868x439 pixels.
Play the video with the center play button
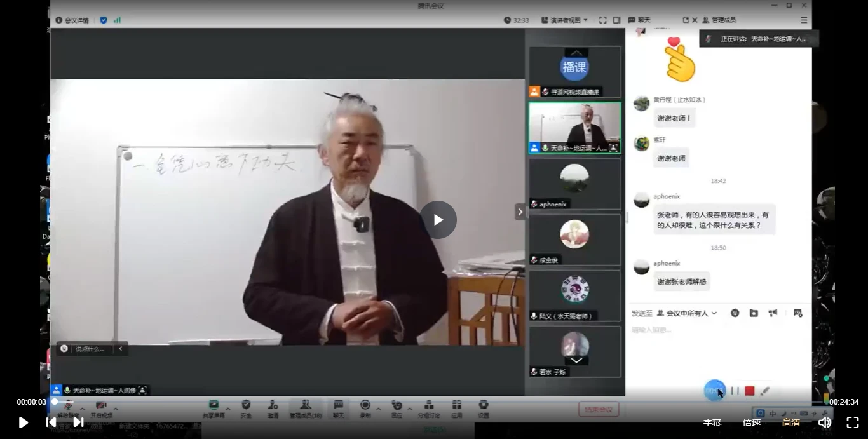pos(438,220)
